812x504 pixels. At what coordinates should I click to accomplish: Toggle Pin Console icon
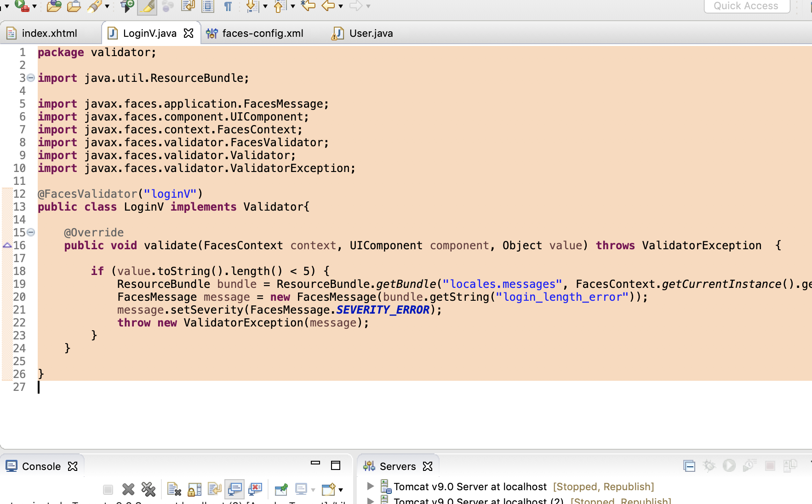click(x=281, y=489)
